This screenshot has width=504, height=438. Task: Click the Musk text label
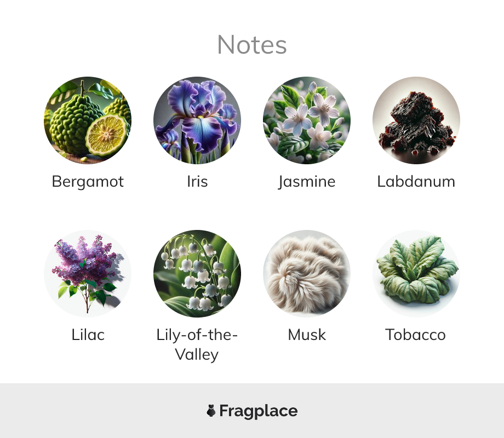pos(307,335)
